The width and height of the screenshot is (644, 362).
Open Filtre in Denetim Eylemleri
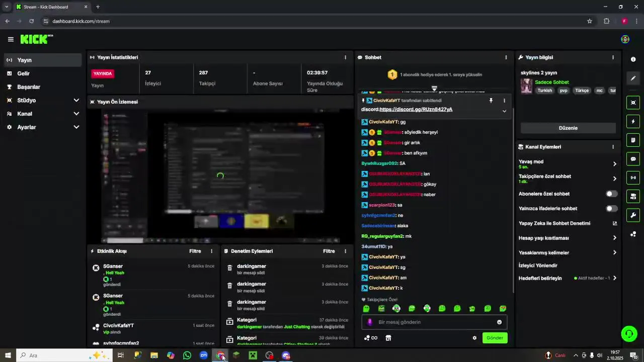click(329, 251)
